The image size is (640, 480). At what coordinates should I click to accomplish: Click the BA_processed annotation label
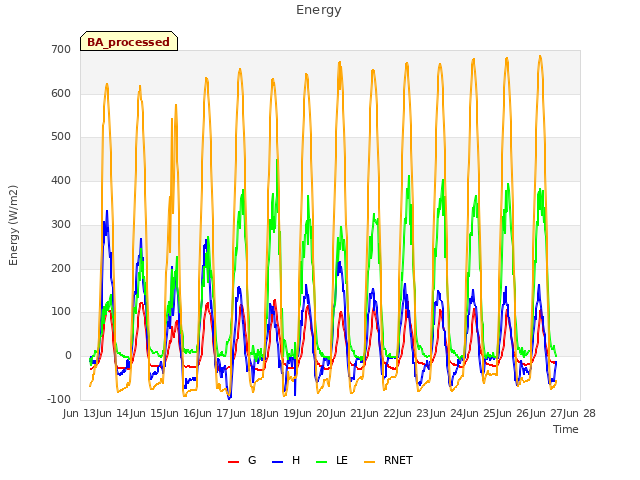(x=129, y=42)
